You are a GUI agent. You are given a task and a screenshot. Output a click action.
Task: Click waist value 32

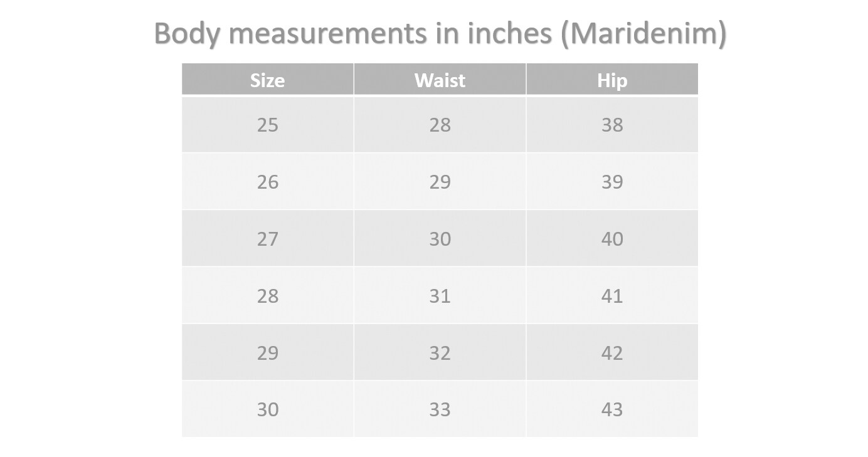pos(440,352)
